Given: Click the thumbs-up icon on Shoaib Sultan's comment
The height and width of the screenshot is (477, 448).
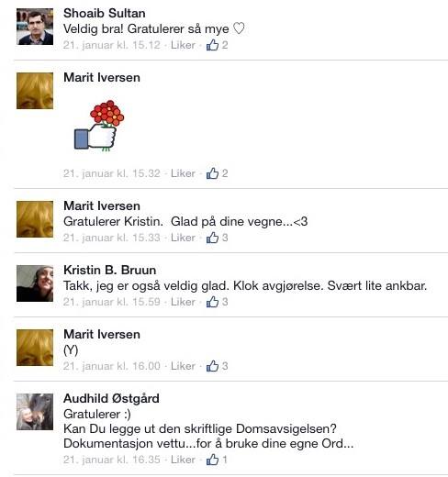Looking at the screenshot, I should [x=212, y=45].
